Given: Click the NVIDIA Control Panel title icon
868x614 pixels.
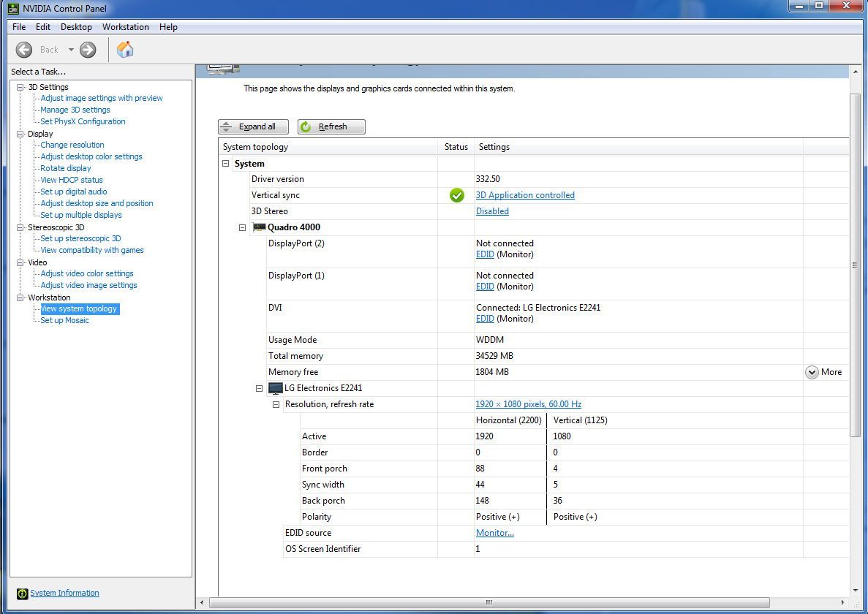Looking at the screenshot, I should pos(13,8).
